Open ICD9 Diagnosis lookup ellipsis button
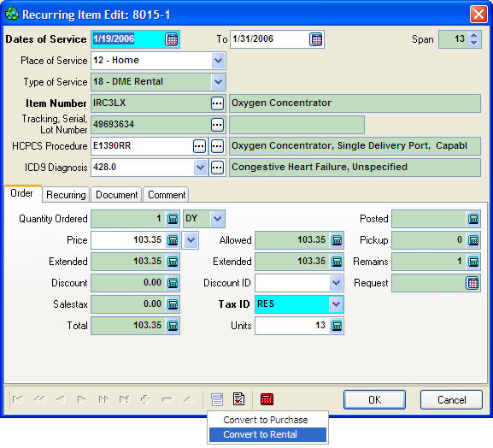 tap(217, 168)
